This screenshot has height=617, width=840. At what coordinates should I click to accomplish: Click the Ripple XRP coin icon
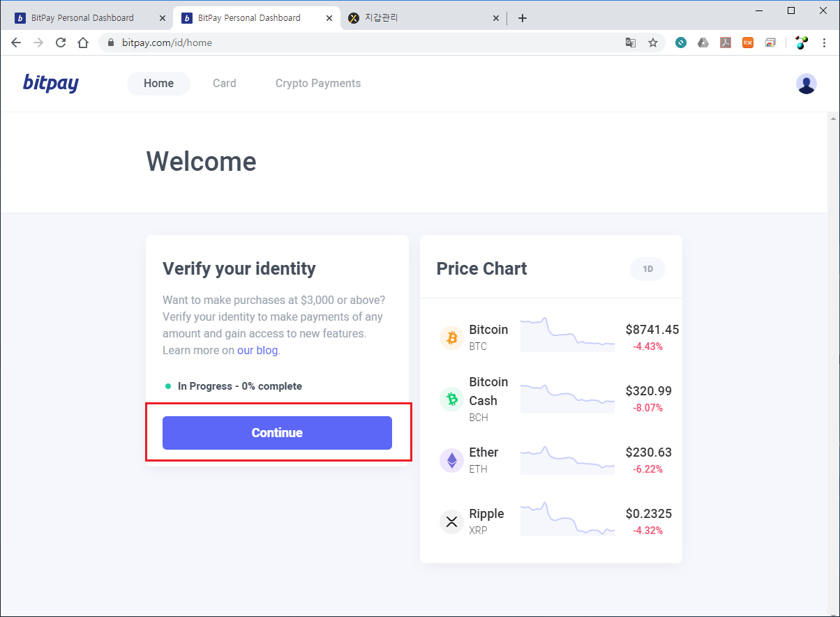(x=451, y=522)
